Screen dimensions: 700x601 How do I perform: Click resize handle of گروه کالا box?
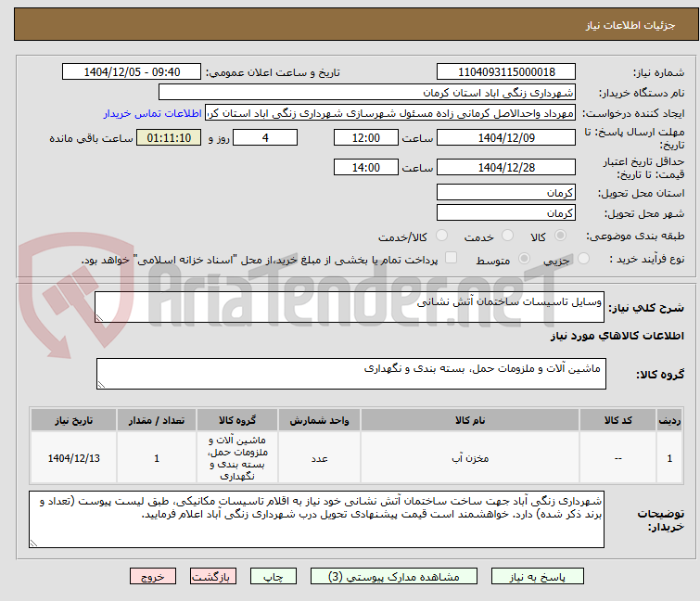[101, 385]
